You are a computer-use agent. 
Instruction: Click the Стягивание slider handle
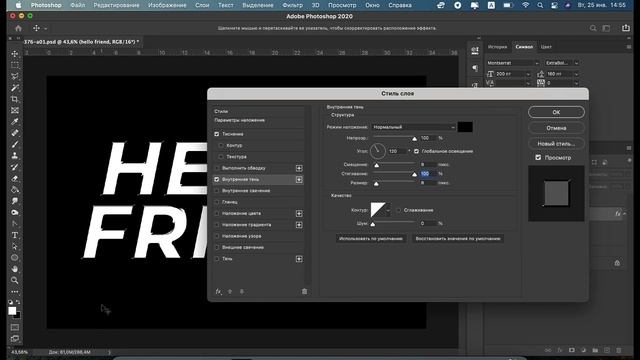pyautogui.click(x=414, y=174)
